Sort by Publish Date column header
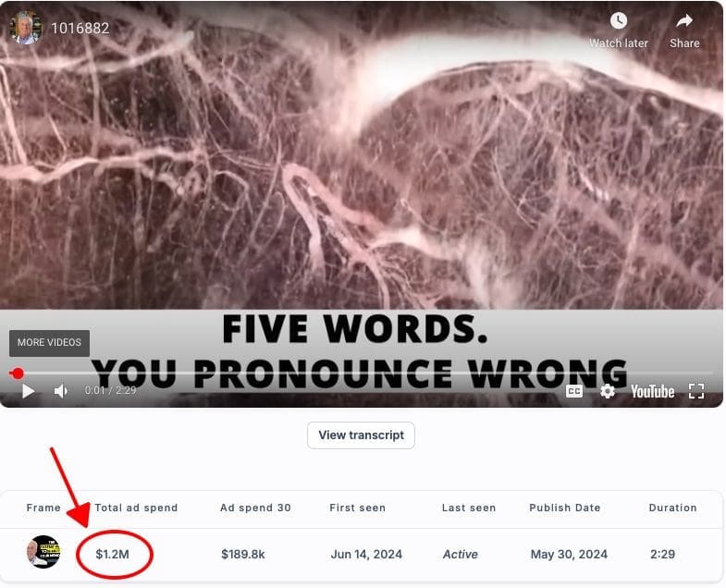 coord(565,508)
